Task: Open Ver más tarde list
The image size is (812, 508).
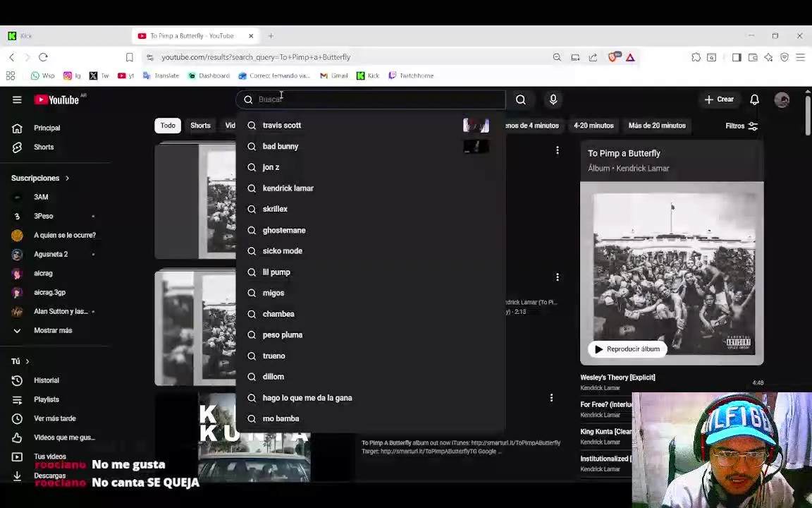Action: coord(54,419)
